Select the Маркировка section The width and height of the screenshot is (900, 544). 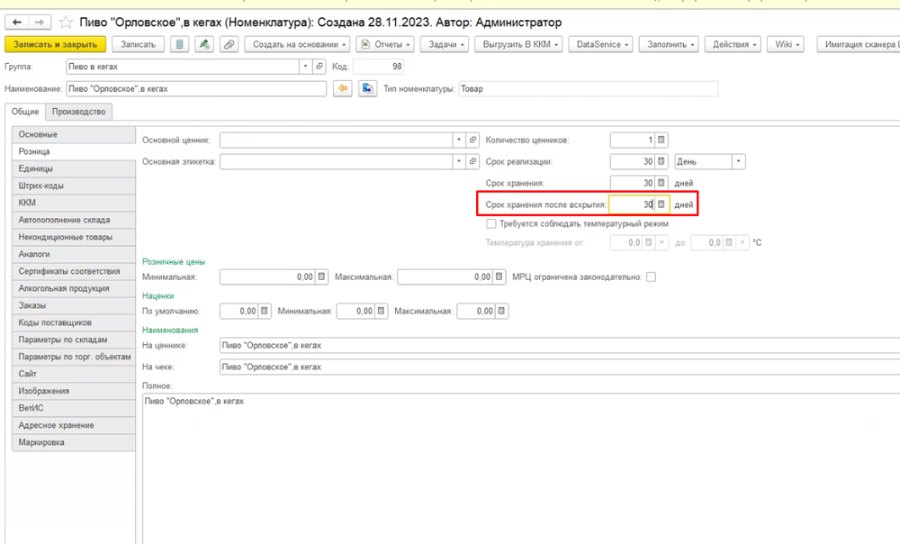click(x=73, y=442)
